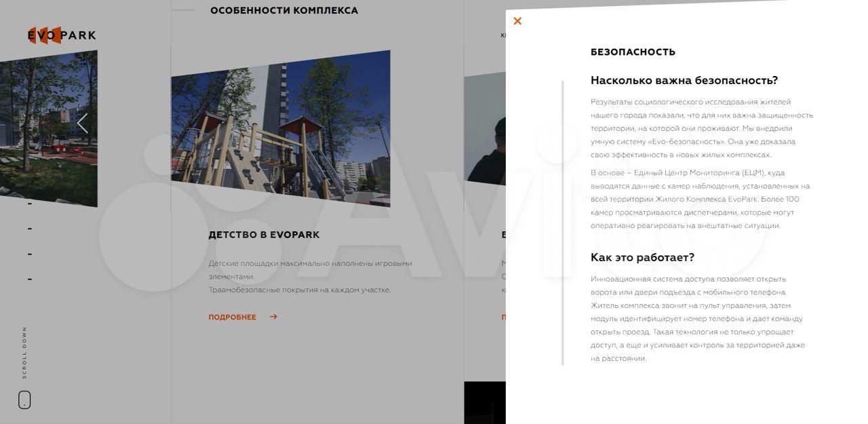
Task: Go to previous slide with left chevron arrow
Action: pos(83,123)
